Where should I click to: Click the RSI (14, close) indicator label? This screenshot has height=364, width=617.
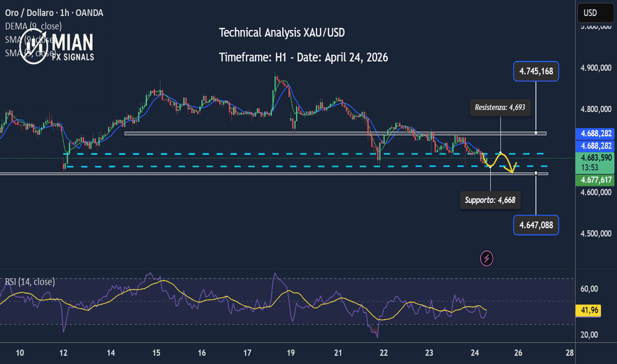click(30, 282)
